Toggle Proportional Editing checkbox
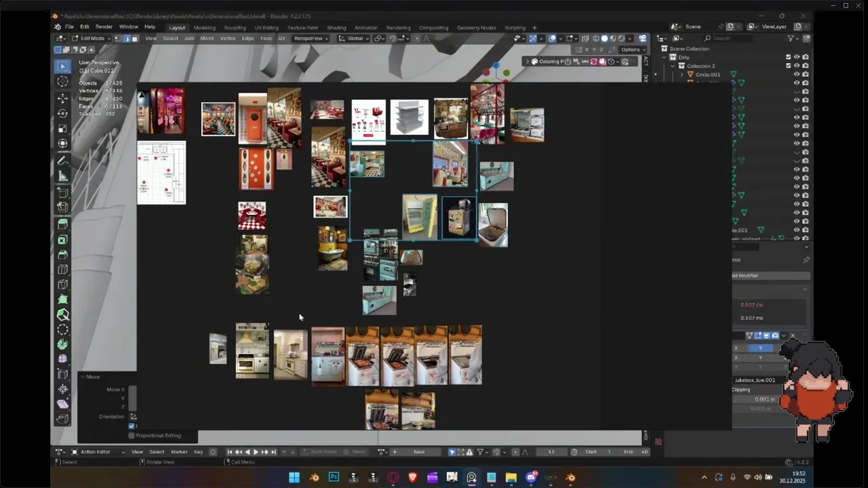This screenshot has width=868, height=488. click(132, 435)
